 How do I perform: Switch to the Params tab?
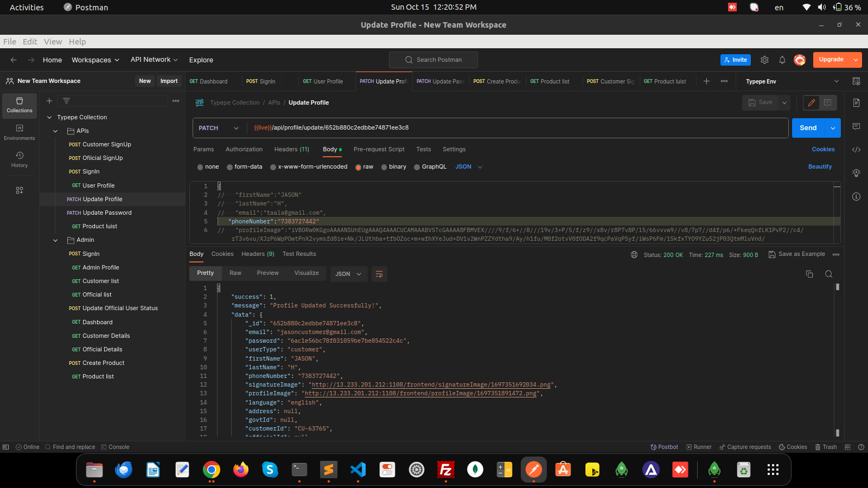coord(203,150)
